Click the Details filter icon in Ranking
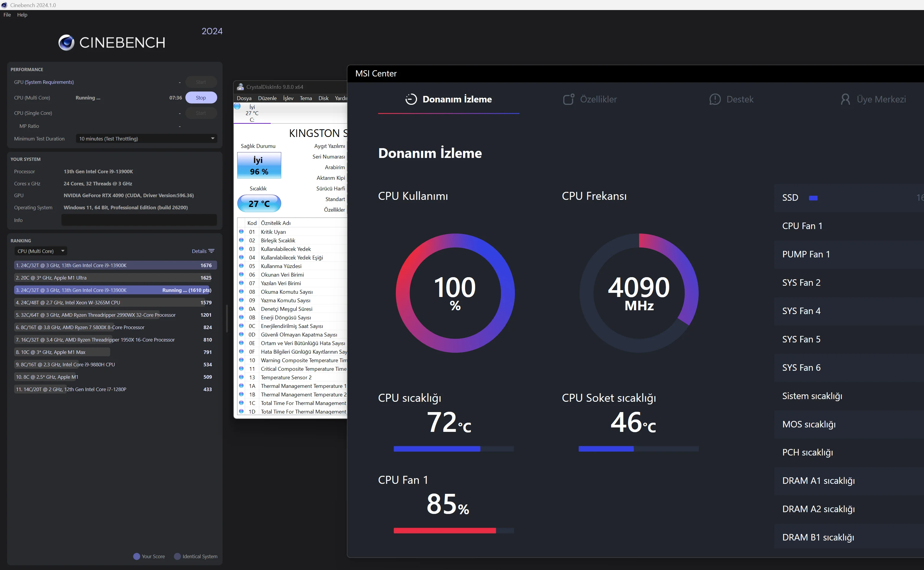 (211, 251)
